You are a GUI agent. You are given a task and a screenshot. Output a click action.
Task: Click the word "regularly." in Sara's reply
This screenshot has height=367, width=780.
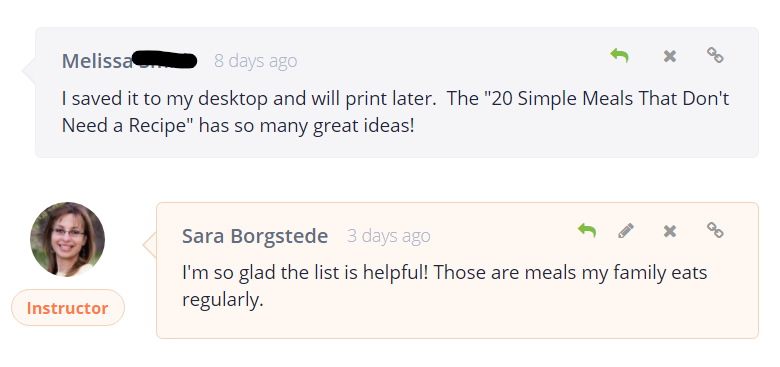[222, 300]
